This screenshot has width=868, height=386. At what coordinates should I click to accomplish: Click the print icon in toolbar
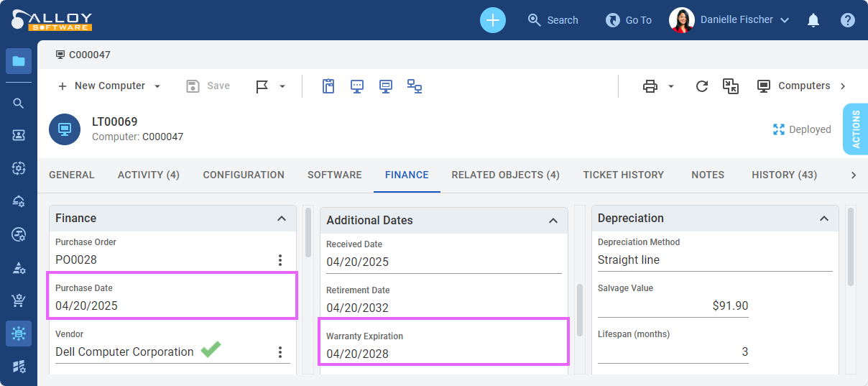coord(650,86)
